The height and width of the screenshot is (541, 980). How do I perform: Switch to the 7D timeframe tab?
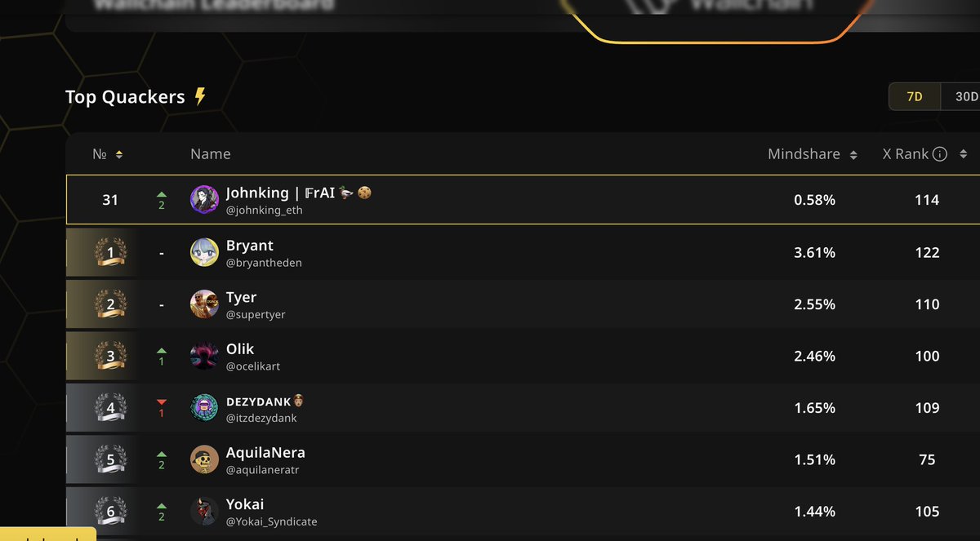[915, 96]
